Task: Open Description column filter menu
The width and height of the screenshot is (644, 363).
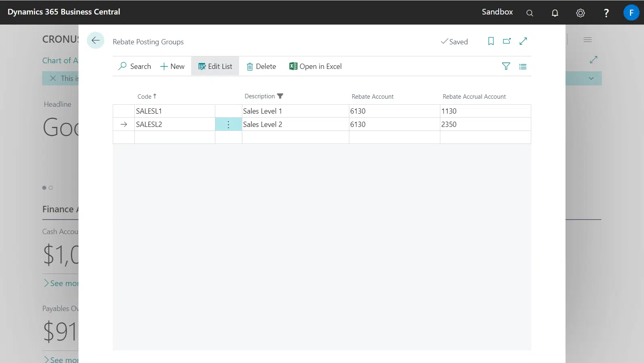Action: pyautogui.click(x=280, y=96)
